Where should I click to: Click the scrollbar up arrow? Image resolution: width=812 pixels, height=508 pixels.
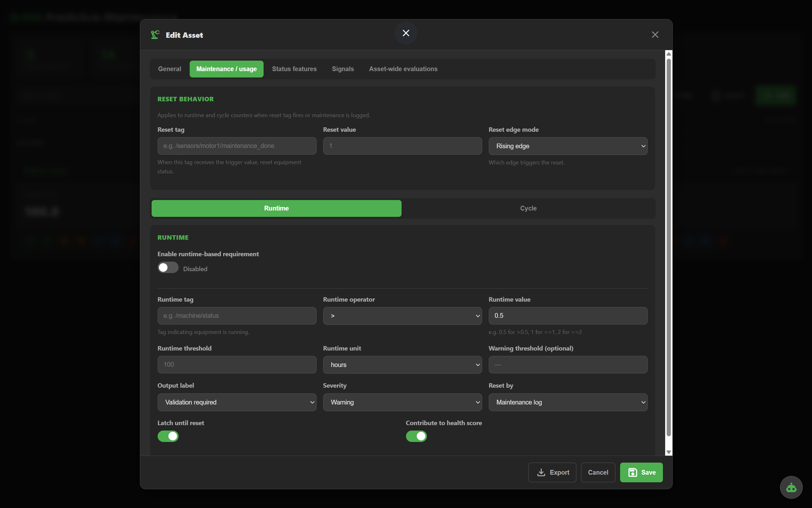point(668,54)
